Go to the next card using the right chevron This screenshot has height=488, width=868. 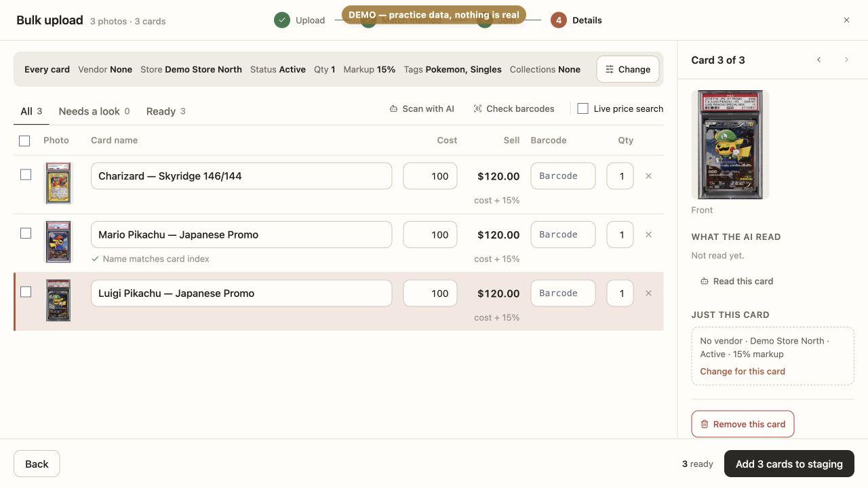pos(846,60)
